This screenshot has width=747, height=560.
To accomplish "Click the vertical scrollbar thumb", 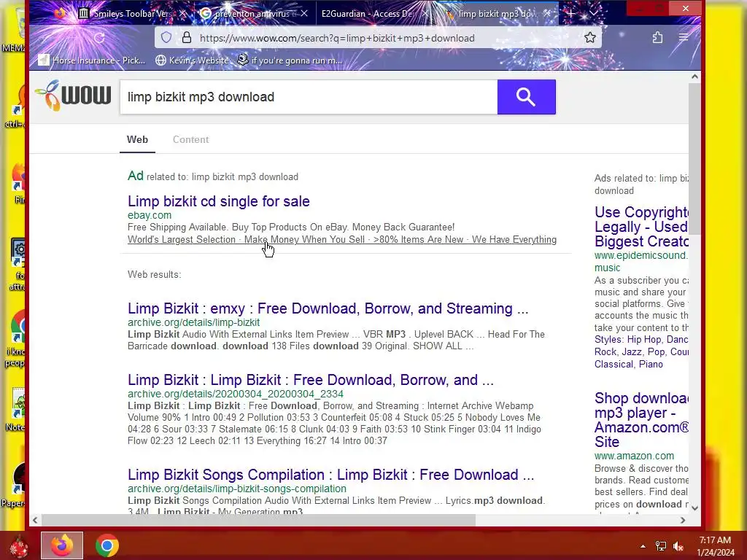I will tap(694, 158).
